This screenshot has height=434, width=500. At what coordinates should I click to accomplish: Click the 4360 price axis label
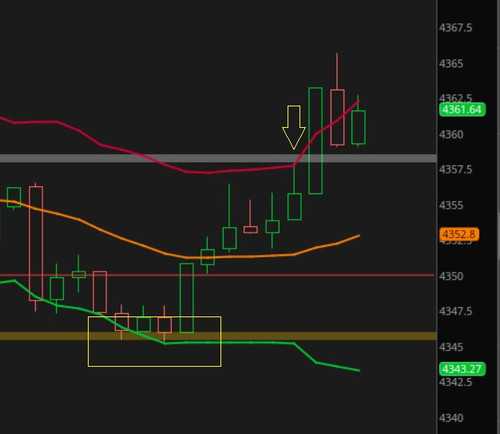click(451, 134)
